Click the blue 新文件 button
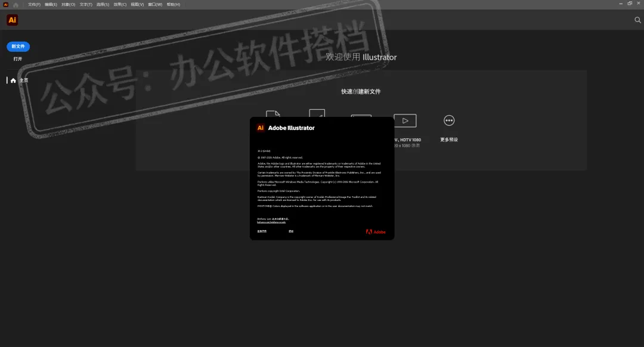 point(18,47)
